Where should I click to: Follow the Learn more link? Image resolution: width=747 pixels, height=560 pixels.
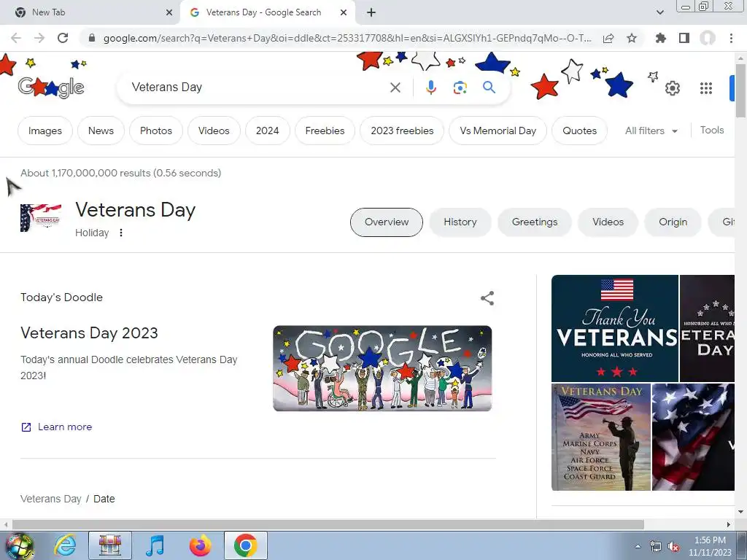(x=57, y=427)
